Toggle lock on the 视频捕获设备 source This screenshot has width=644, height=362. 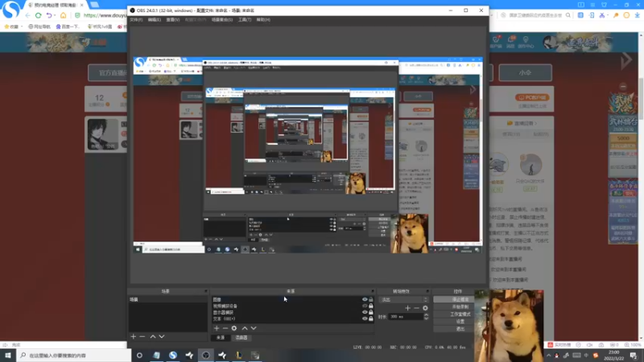point(371,306)
